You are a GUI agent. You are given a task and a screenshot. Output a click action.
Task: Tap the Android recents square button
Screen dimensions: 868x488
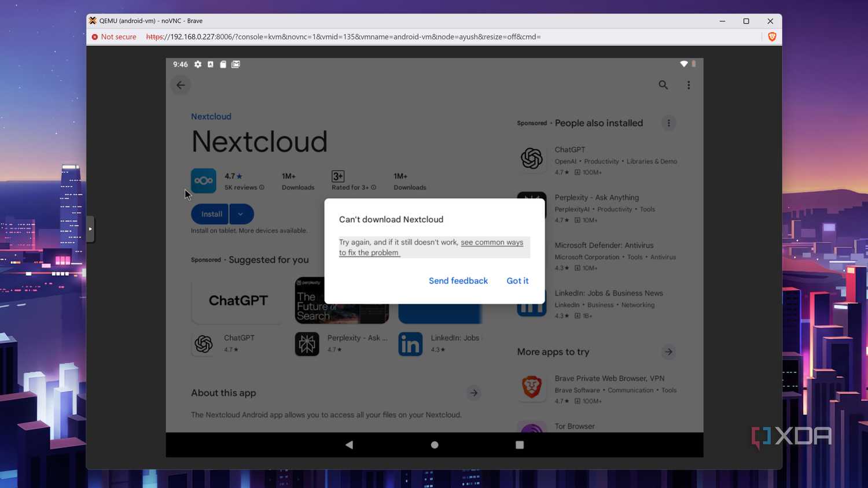(x=520, y=445)
